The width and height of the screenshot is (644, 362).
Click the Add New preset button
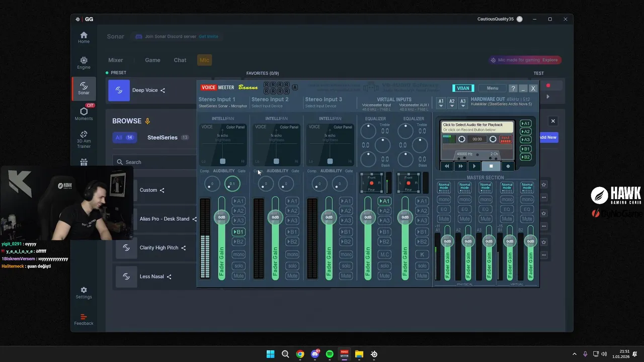[x=548, y=137]
